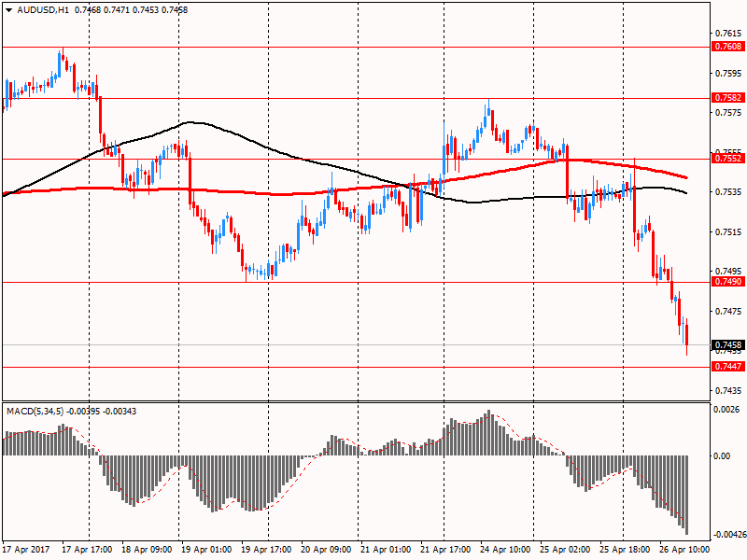Click the 17 Apr 2017 date label

(x=28, y=551)
